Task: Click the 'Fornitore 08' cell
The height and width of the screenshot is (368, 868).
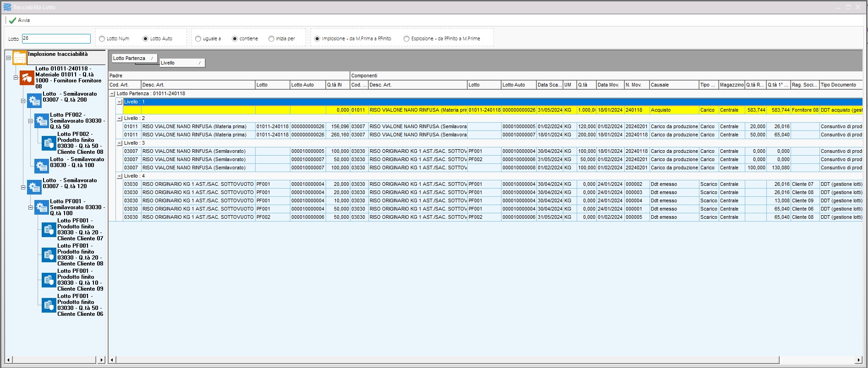Action: (x=805, y=110)
